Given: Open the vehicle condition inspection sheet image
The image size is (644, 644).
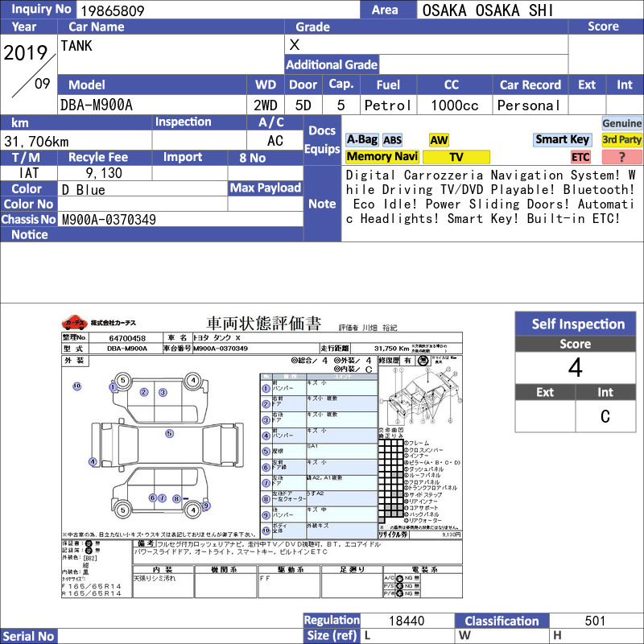Looking at the screenshot, I should (x=262, y=456).
